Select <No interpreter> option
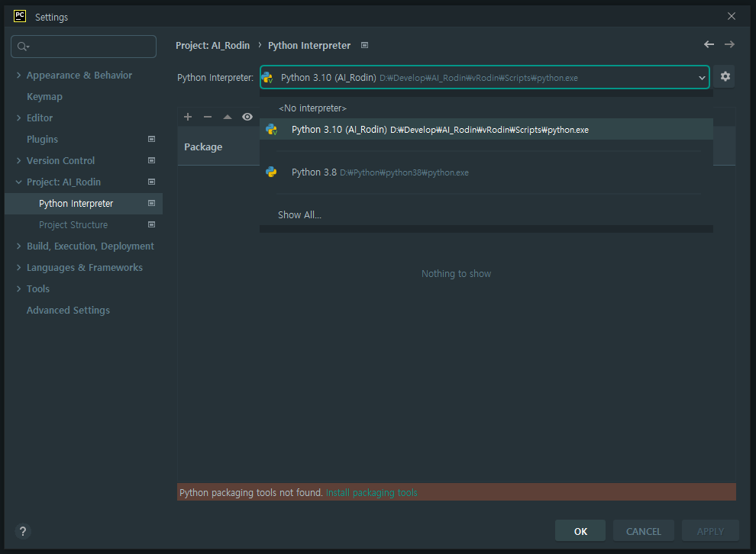The width and height of the screenshot is (756, 554). pos(486,108)
